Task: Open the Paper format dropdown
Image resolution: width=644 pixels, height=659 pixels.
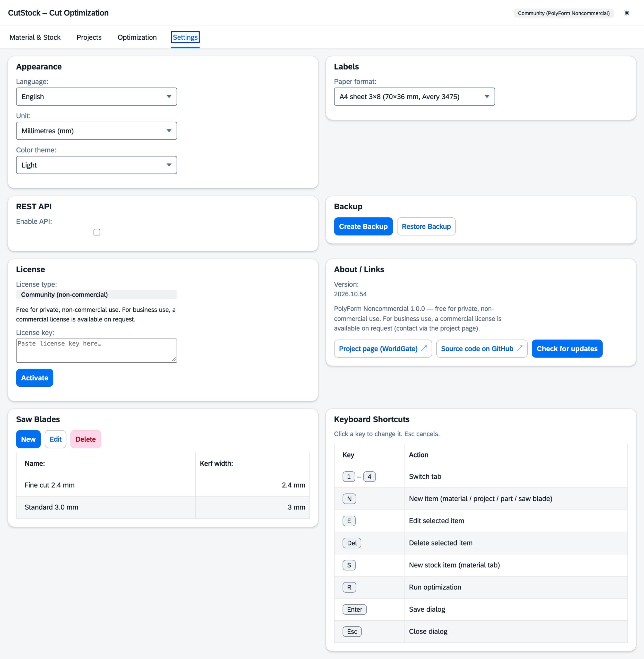Action: (414, 97)
